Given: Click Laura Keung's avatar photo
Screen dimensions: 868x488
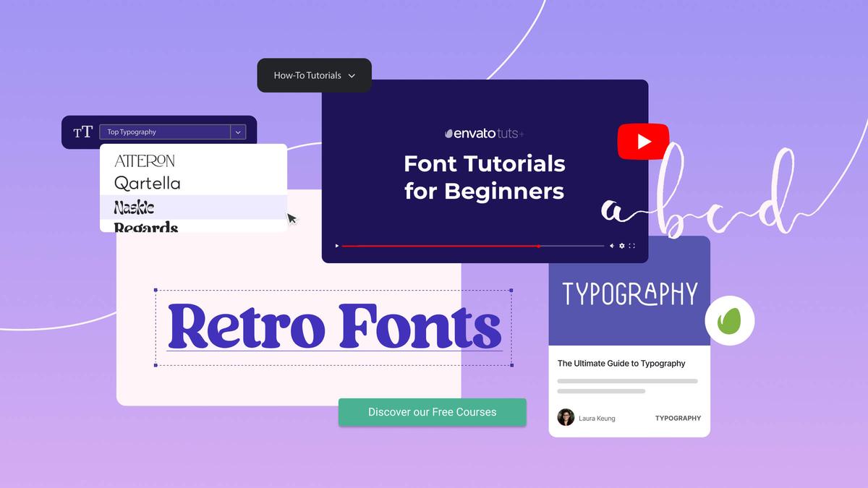Looking at the screenshot, I should [565, 418].
